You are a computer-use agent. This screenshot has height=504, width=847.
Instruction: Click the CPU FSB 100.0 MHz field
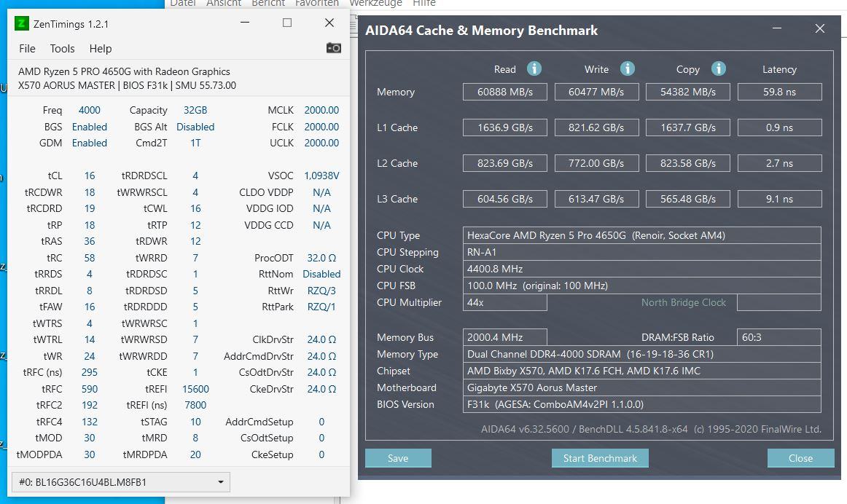[x=641, y=286]
